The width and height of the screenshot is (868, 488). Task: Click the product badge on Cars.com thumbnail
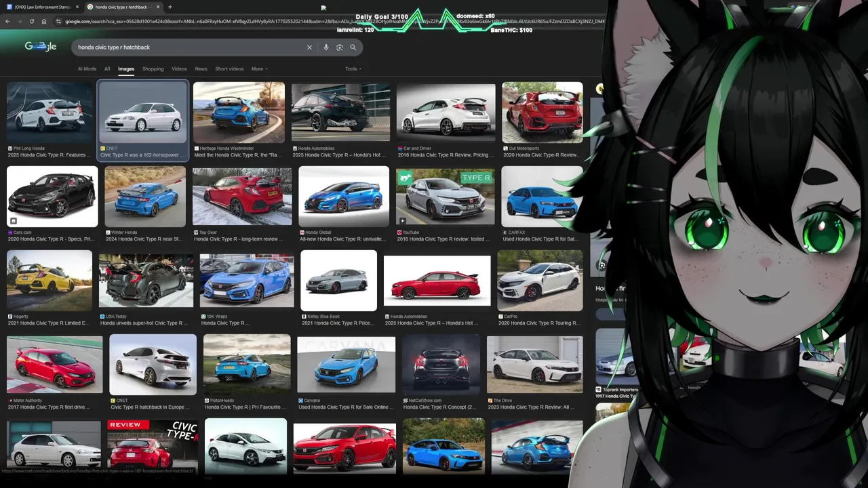point(13,220)
